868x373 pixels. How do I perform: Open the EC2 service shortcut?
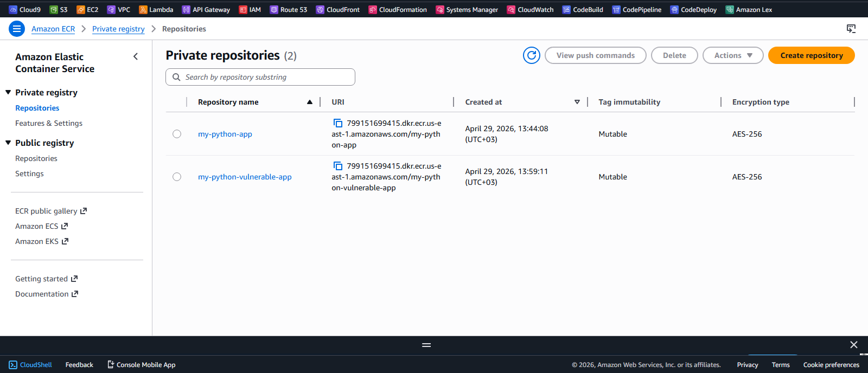[87, 9]
